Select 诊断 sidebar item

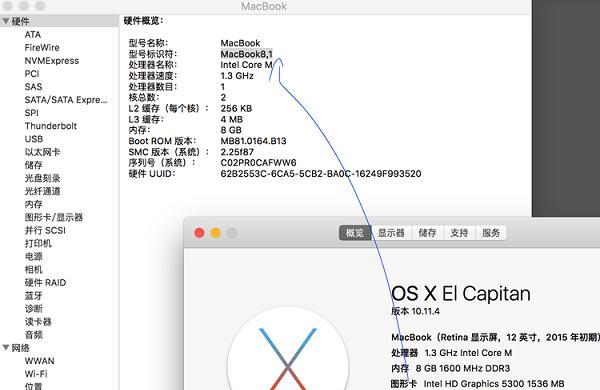[34, 308]
